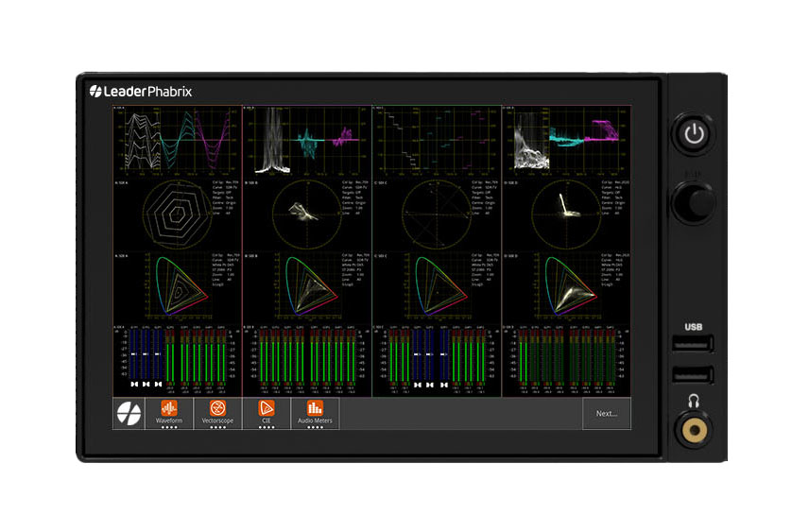Image resolution: width=792 pixels, height=532 pixels.
Task: Tap the Phabrix logo home button in menu bar
Action: click(x=129, y=413)
